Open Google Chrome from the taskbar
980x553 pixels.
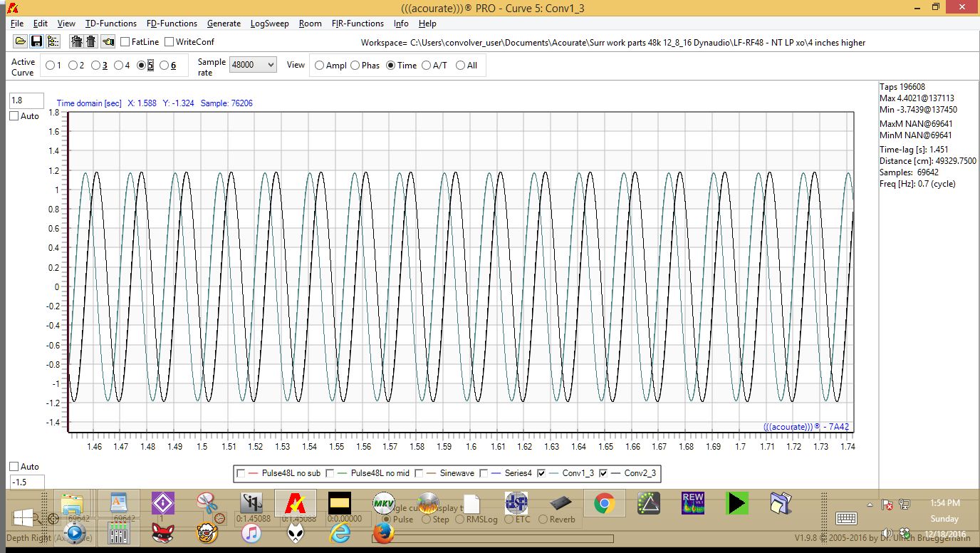tap(605, 504)
